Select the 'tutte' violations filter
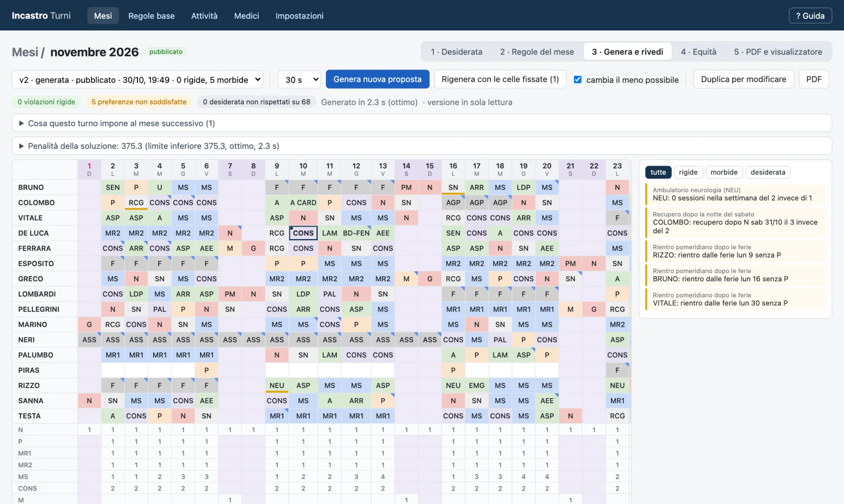Screen dimensions: 844x504 (658, 172)
